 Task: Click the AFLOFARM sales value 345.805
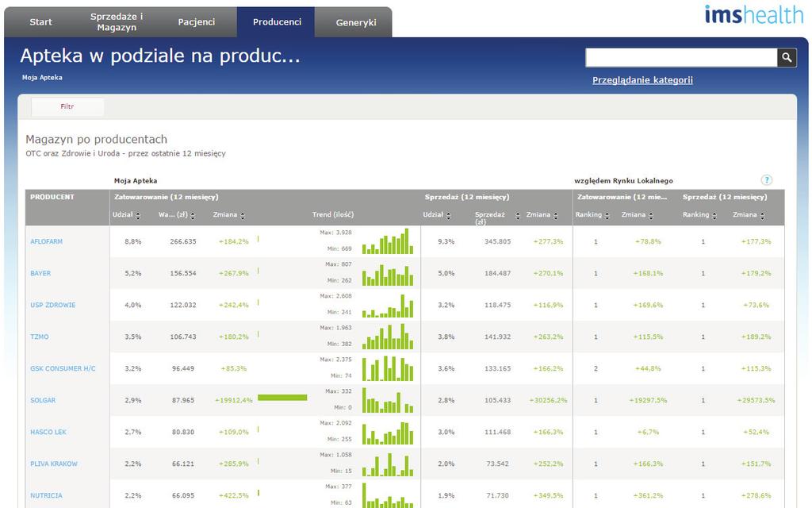point(497,241)
